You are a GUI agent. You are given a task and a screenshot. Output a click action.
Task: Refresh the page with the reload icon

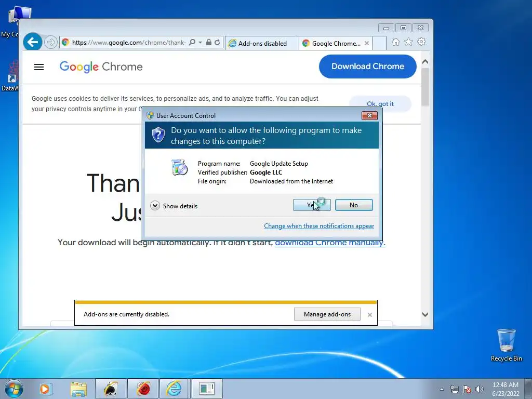click(217, 43)
